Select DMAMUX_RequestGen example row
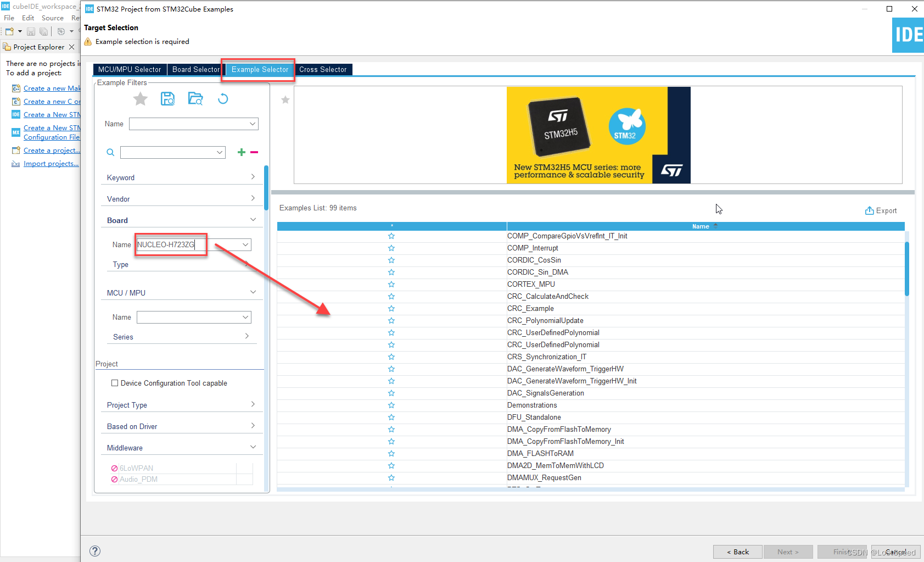This screenshot has width=924, height=562. click(591, 477)
